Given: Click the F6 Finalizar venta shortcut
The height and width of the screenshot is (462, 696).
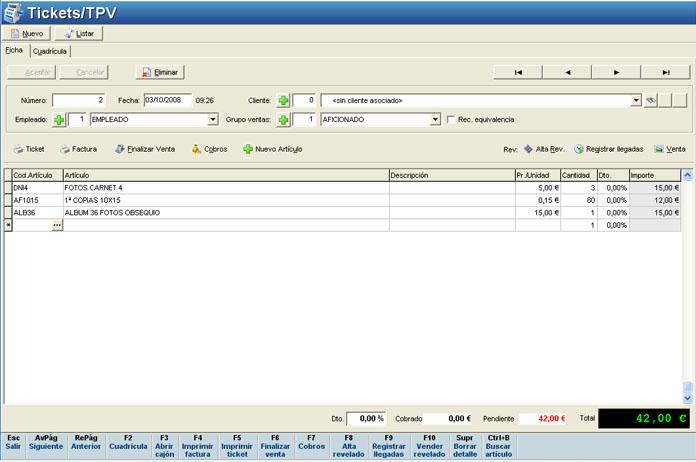Looking at the screenshot, I should click(x=275, y=446).
